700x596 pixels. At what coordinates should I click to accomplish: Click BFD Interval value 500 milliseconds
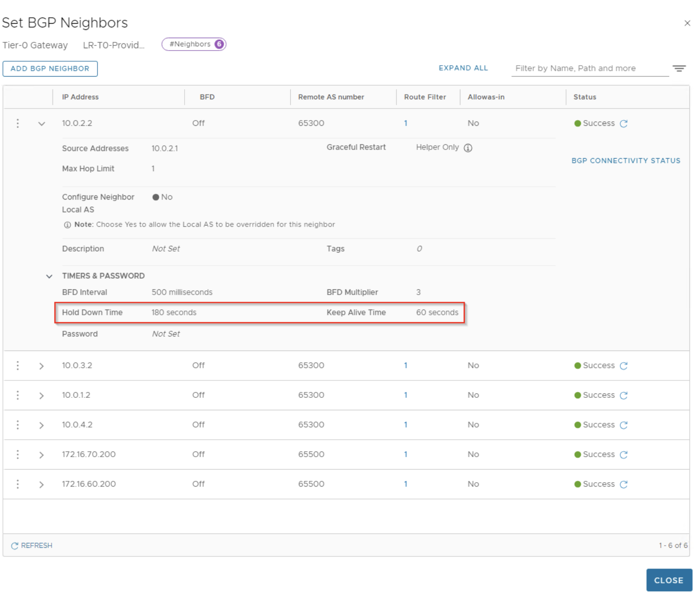pyautogui.click(x=182, y=292)
